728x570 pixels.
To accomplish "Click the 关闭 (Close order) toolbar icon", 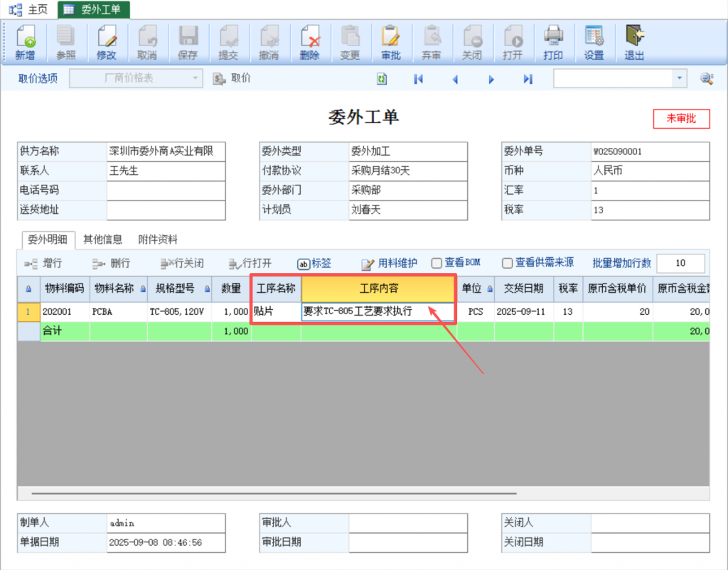I will point(472,43).
